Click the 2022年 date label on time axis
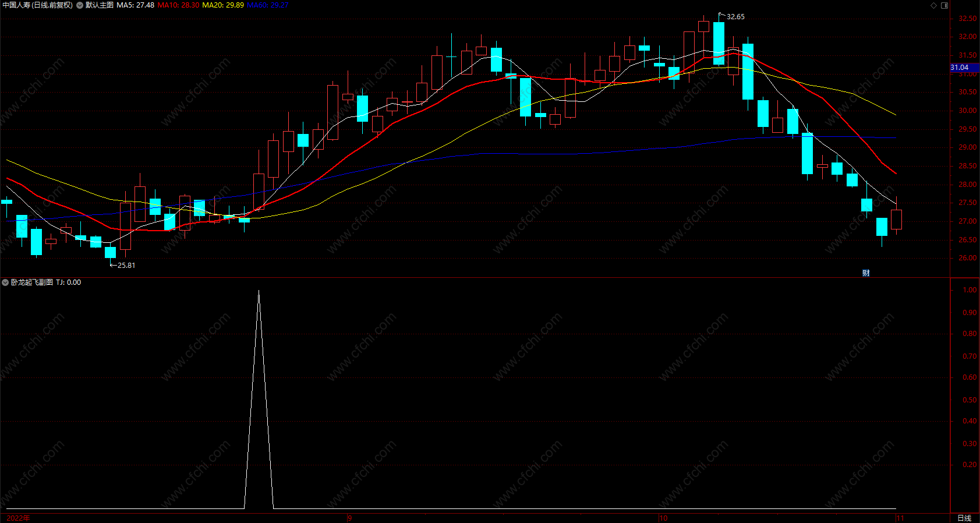The image size is (980, 523). (x=18, y=518)
